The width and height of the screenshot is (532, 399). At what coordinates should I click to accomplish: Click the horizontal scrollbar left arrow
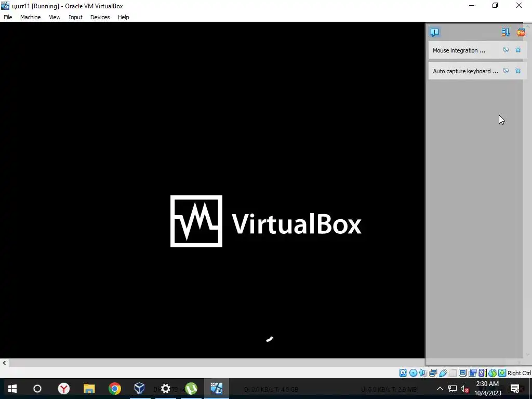[4, 363]
